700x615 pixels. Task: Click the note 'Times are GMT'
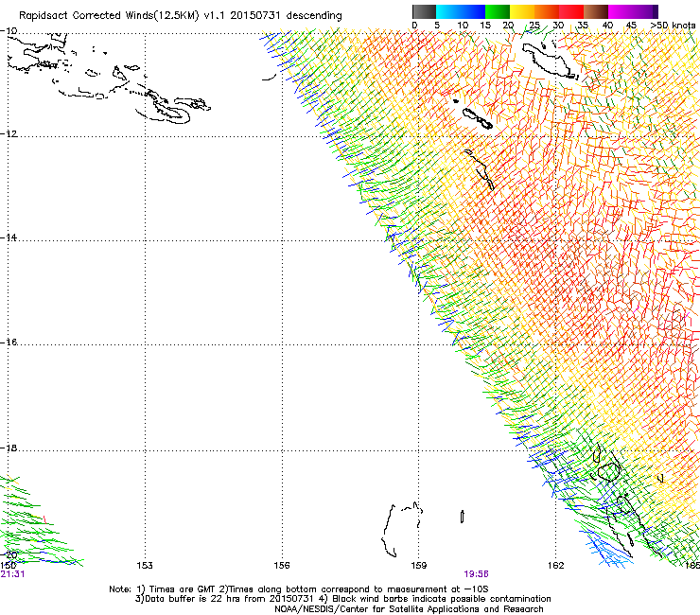[x=183, y=589]
